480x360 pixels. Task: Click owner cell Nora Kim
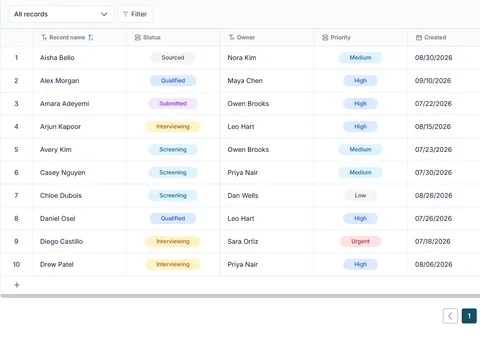click(x=242, y=58)
